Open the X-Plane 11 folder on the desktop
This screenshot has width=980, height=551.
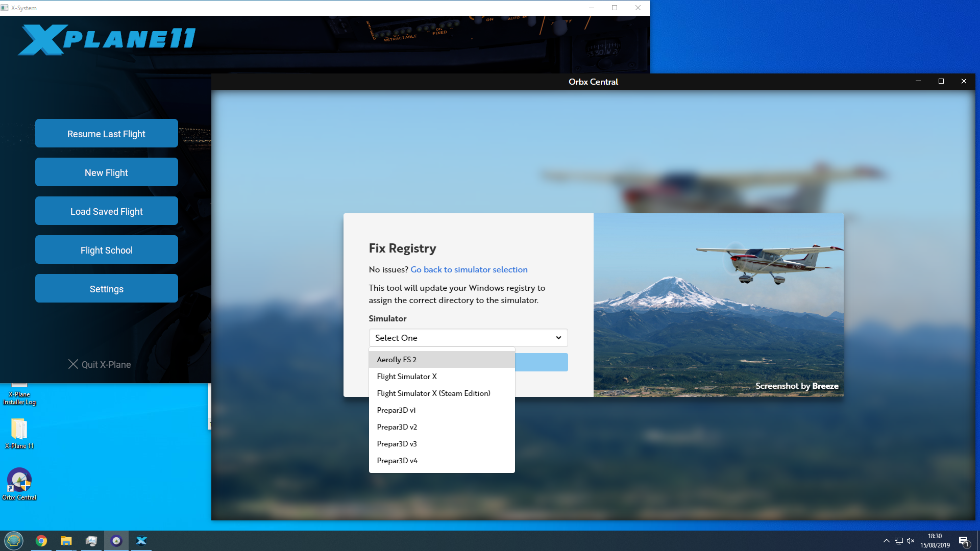pyautogui.click(x=19, y=433)
